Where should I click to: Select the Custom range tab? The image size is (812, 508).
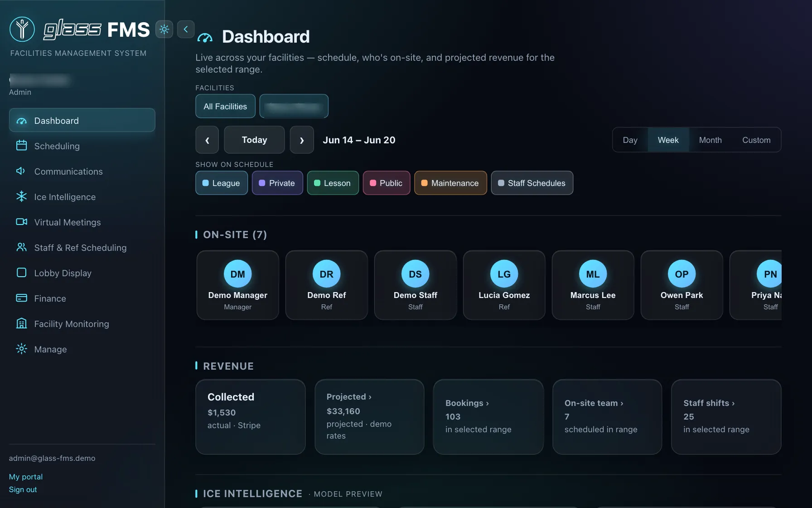[756, 140]
